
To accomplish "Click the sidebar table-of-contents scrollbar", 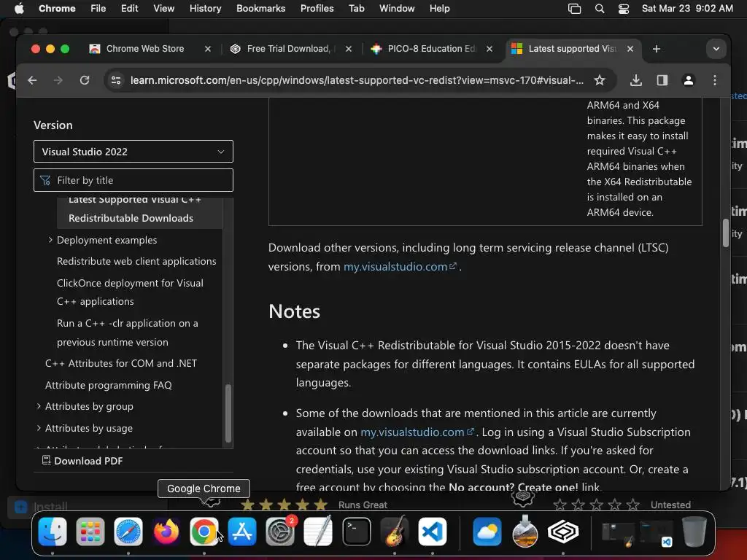I will (228, 413).
